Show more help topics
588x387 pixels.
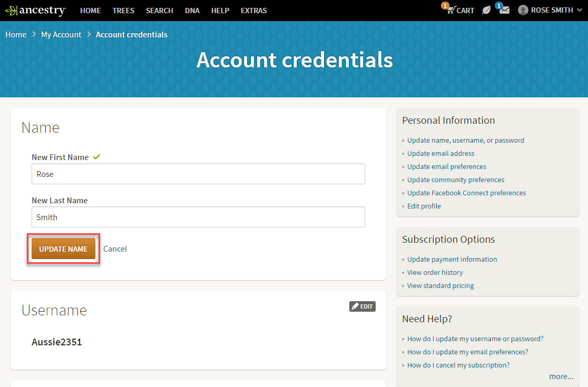pos(561,376)
